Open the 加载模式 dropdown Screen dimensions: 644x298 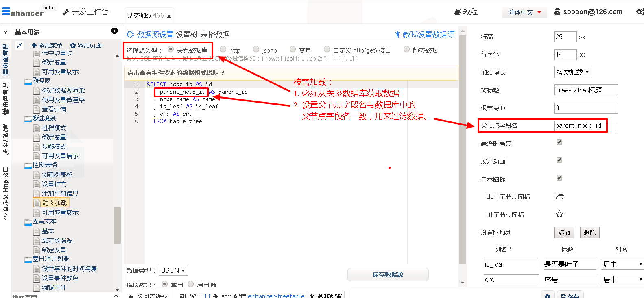[x=573, y=72]
